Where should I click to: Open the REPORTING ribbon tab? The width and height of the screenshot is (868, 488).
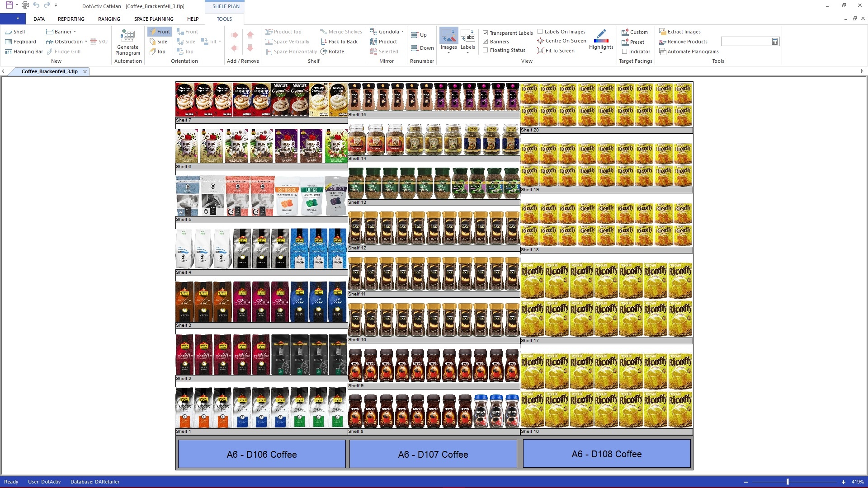[x=71, y=19]
